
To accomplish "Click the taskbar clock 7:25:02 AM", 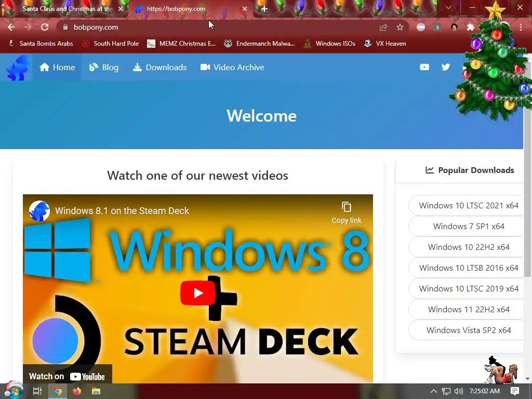I will pos(485,391).
